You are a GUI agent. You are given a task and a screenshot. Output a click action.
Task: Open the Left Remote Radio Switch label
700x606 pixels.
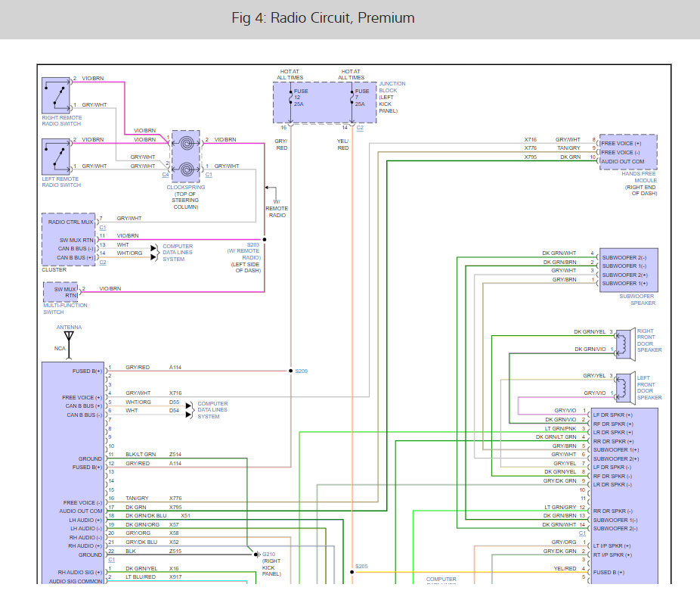point(61,182)
